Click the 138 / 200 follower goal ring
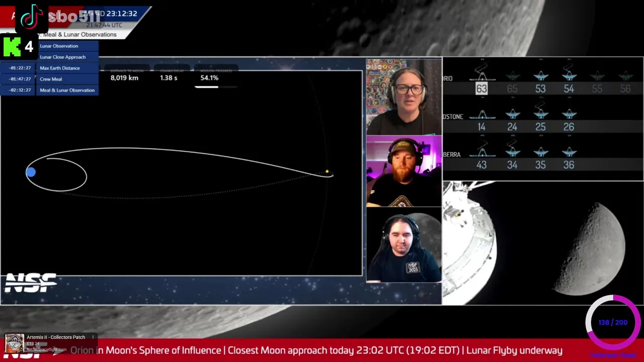The image size is (644, 362). point(613,322)
